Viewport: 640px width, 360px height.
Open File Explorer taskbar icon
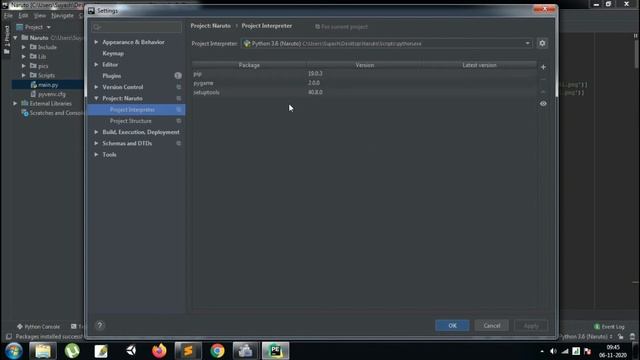tap(43, 351)
